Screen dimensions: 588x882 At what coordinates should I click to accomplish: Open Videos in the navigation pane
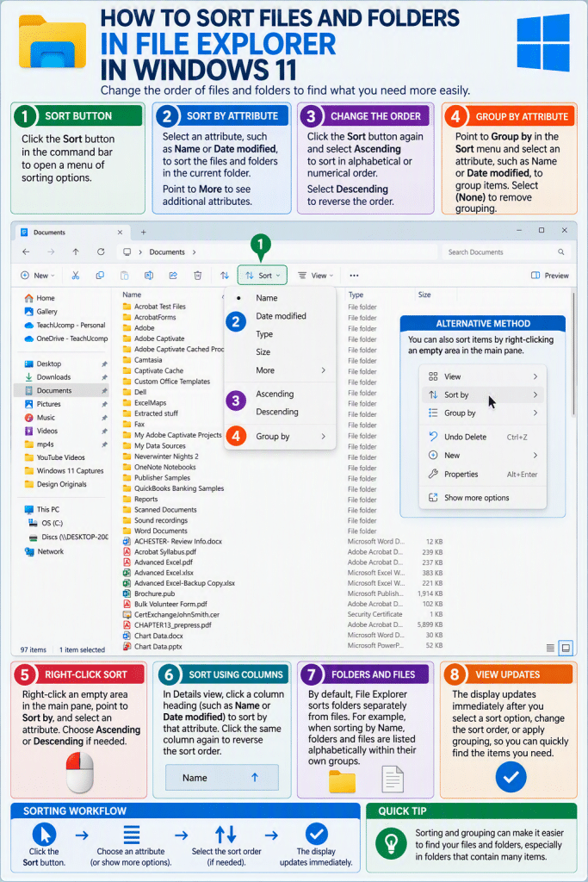[41, 432]
